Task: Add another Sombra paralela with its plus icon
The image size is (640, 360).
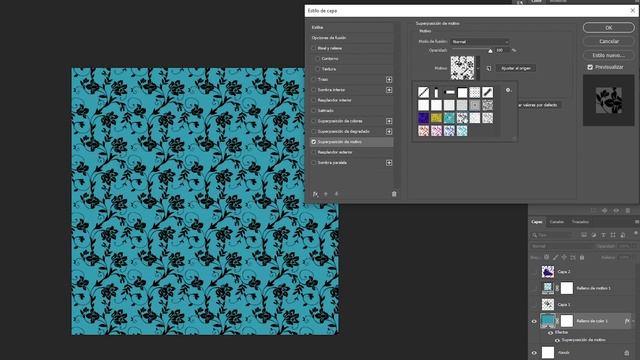Action: (x=389, y=163)
